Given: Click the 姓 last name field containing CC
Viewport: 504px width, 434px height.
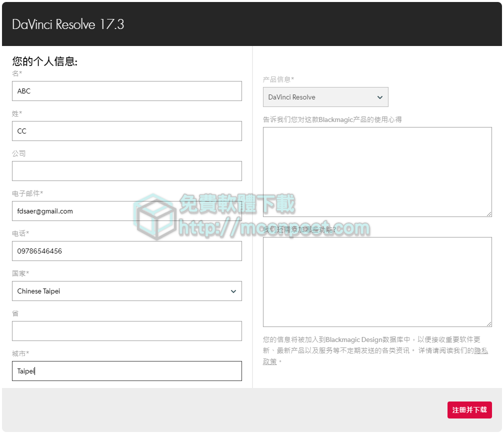Looking at the screenshot, I should pos(126,131).
